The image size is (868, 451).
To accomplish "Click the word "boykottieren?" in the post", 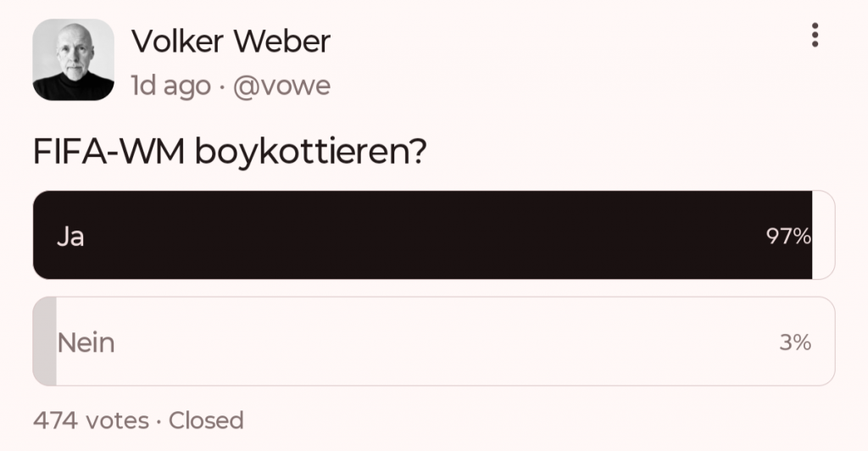I will point(310,153).
